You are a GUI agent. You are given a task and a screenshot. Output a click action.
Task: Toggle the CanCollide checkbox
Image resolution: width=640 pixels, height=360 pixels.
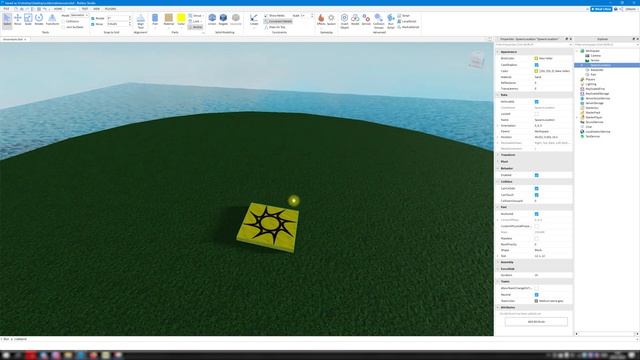click(536, 189)
